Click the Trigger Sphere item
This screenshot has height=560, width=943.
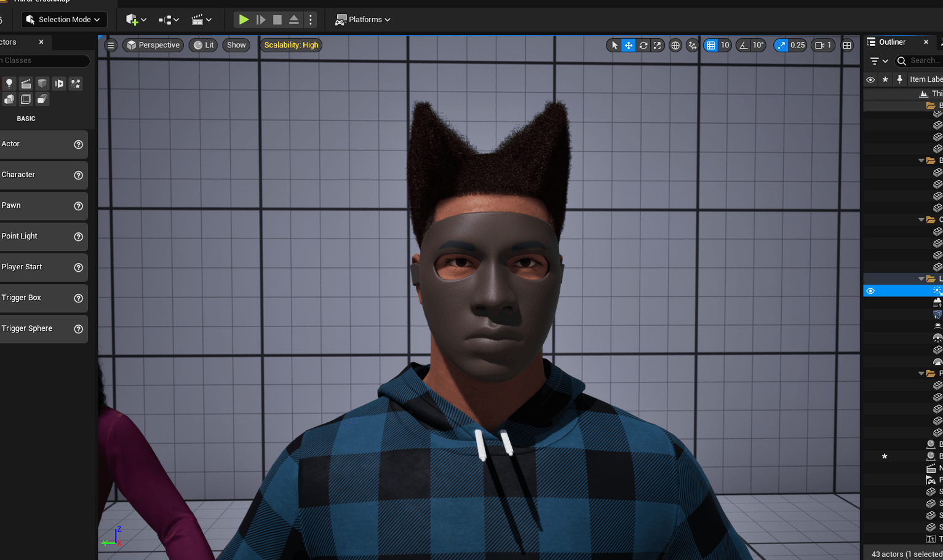point(43,329)
